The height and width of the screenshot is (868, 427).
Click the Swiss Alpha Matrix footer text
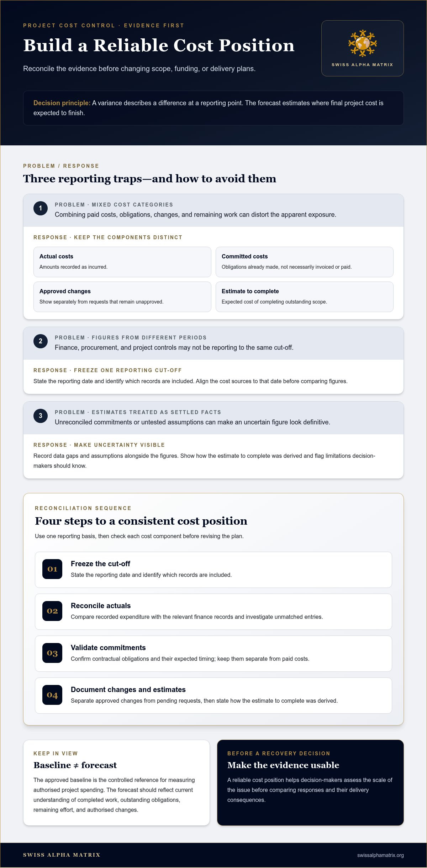click(62, 855)
